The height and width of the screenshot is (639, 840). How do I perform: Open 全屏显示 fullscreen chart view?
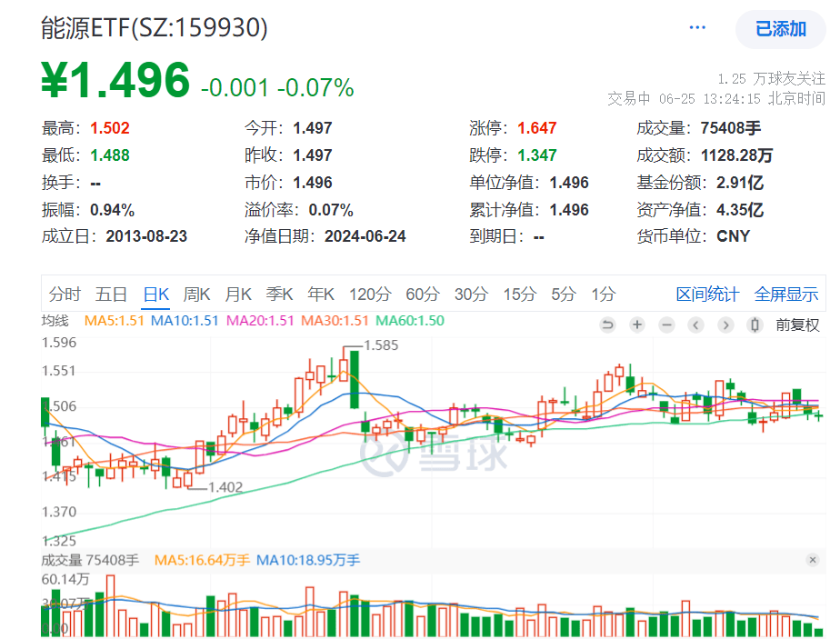click(x=785, y=295)
